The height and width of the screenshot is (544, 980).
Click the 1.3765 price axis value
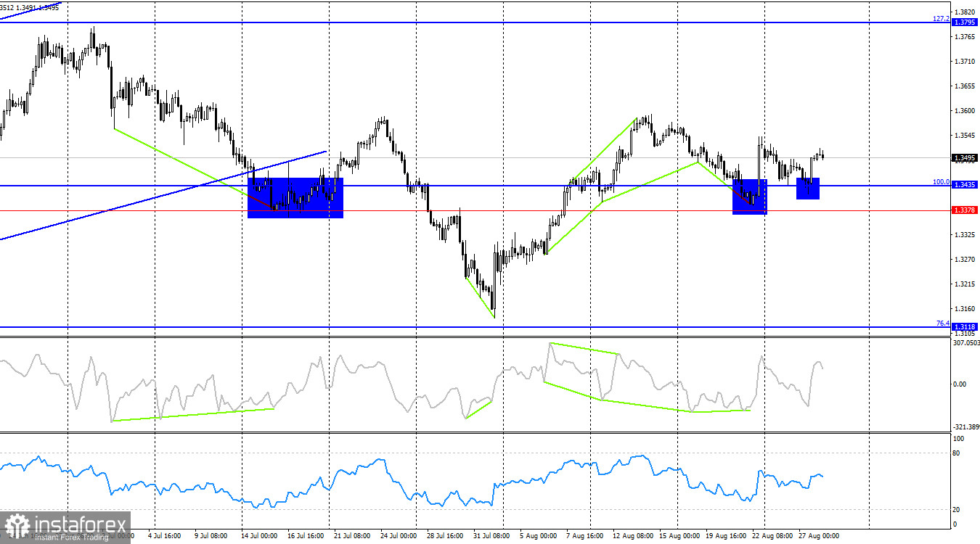click(x=965, y=36)
